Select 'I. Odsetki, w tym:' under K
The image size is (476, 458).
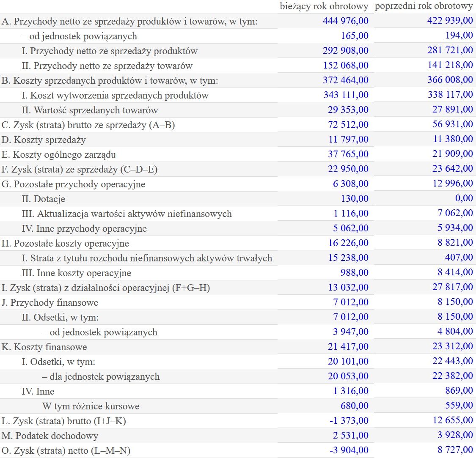click(58, 362)
